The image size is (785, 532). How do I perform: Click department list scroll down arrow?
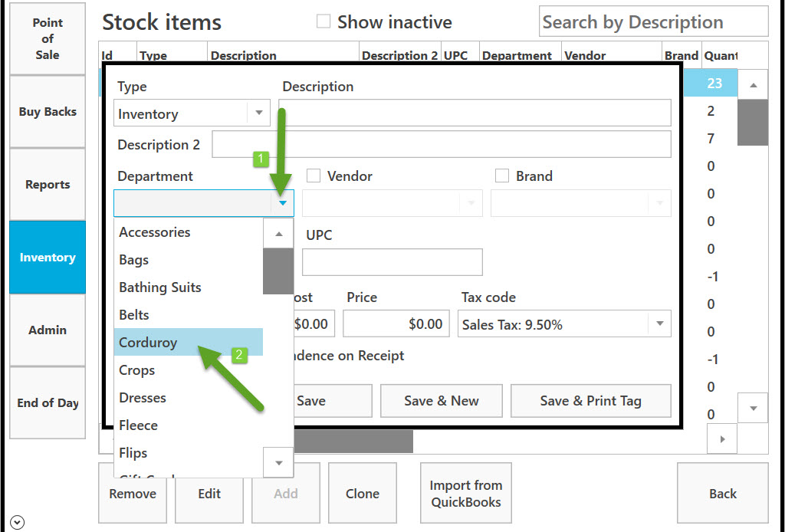pyautogui.click(x=278, y=462)
